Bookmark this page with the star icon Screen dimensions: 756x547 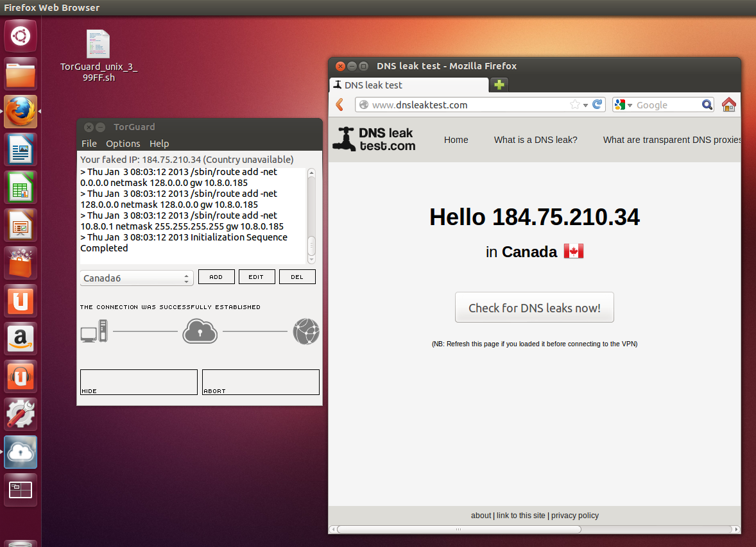pos(575,105)
